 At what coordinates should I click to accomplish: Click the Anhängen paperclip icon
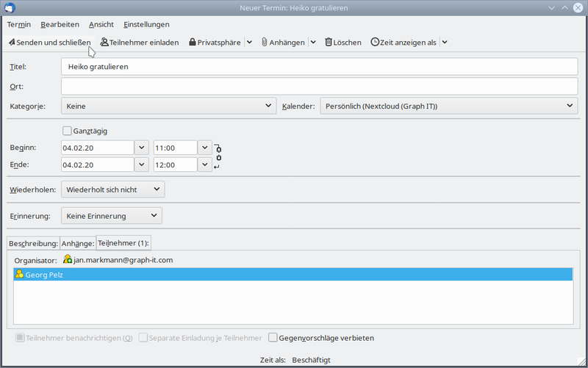click(x=264, y=43)
